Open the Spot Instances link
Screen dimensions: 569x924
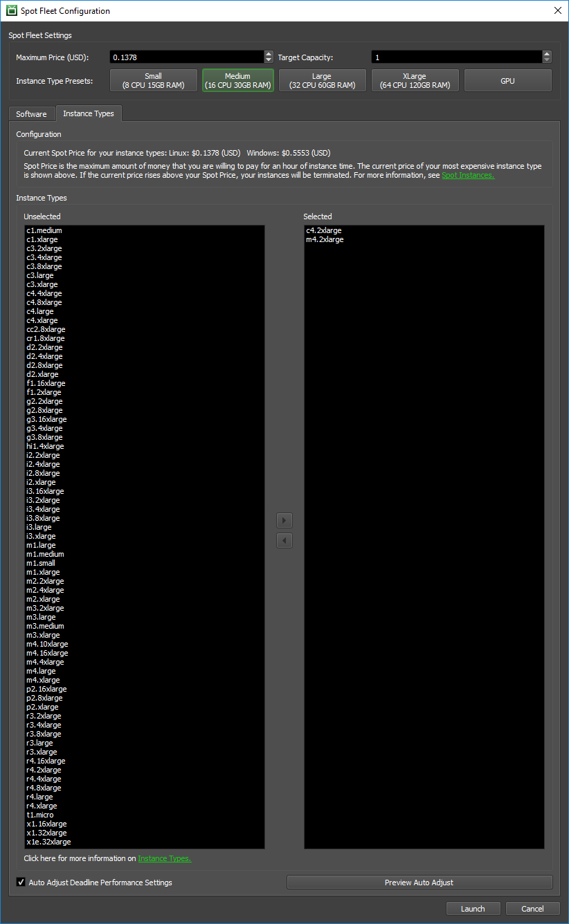click(x=468, y=176)
